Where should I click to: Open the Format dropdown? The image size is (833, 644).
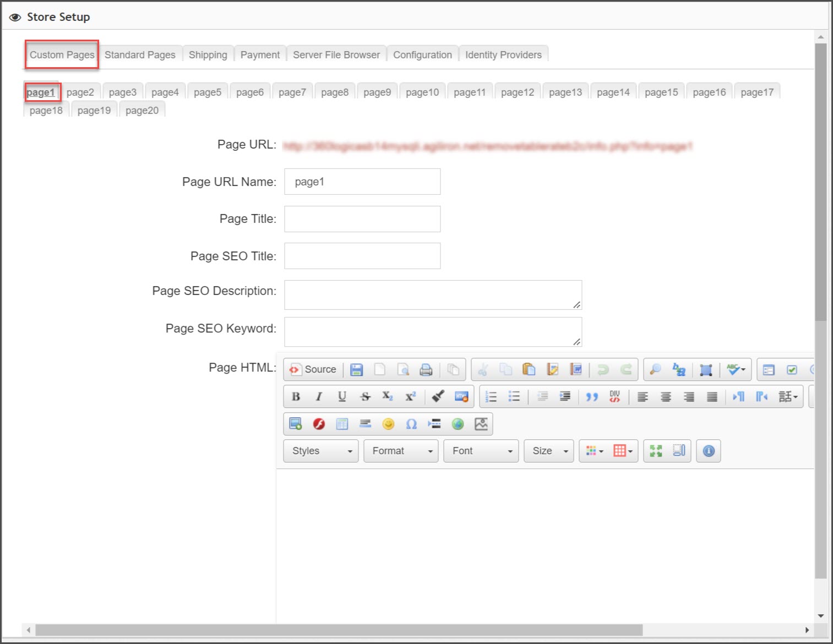pyautogui.click(x=401, y=451)
